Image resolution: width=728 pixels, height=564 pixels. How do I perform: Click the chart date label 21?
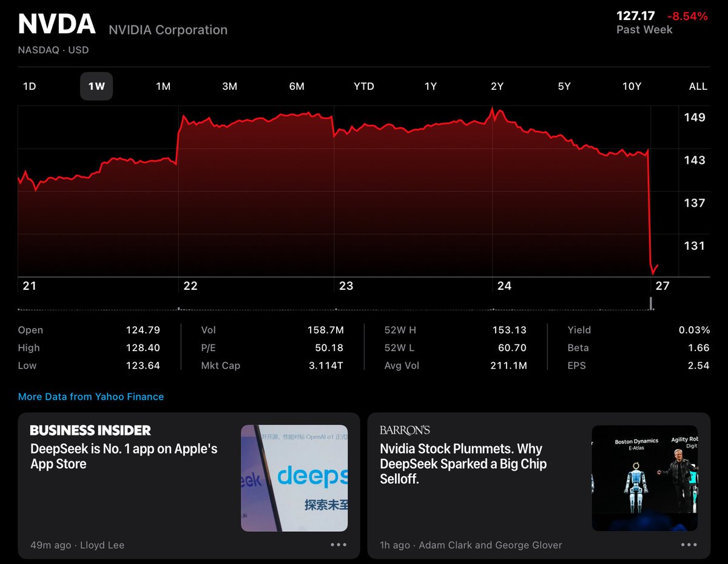[x=29, y=286]
